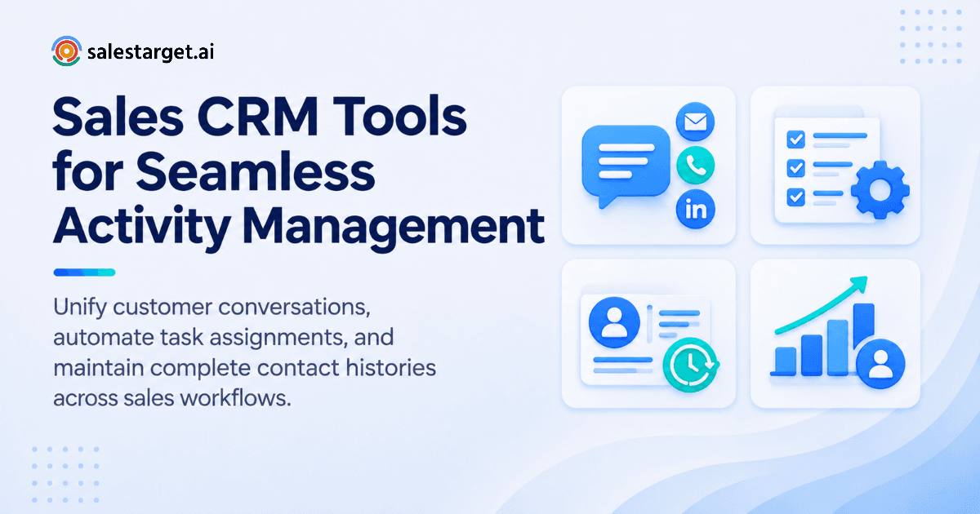The width and height of the screenshot is (980, 514).
Task: Click text "across sales workflows."
Action: tap(172, 397)
